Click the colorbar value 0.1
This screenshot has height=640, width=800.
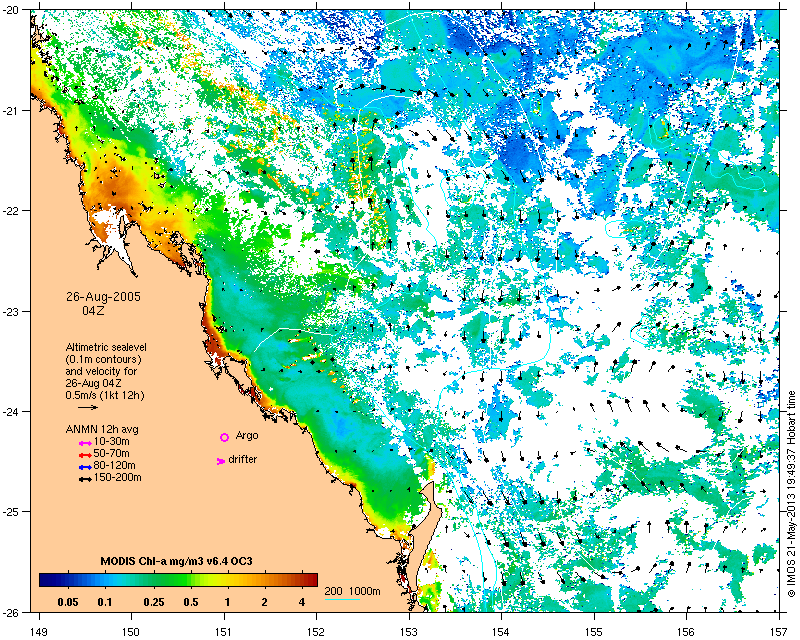(x=105, y=603)
